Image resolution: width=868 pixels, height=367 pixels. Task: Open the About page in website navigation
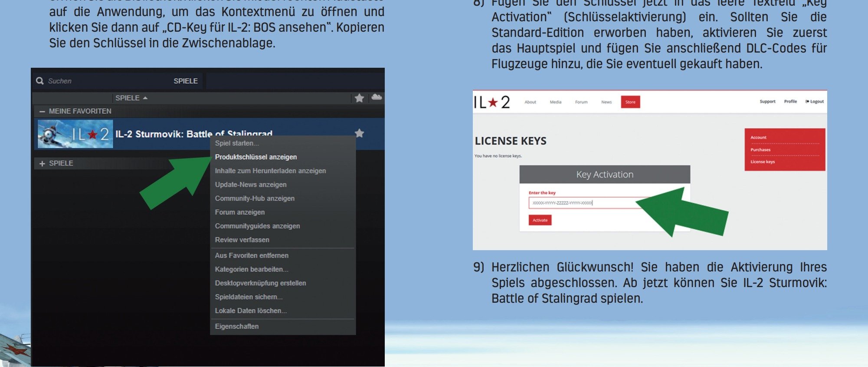click(530, 102)
